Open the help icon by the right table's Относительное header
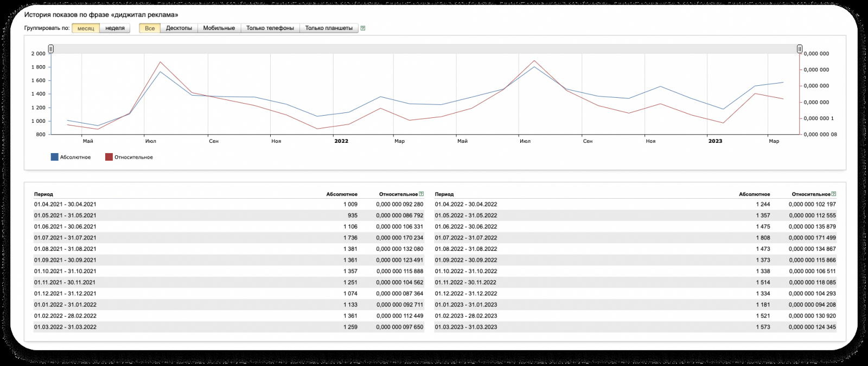Screen dimensions: 868x366 (x=834, y=194)
